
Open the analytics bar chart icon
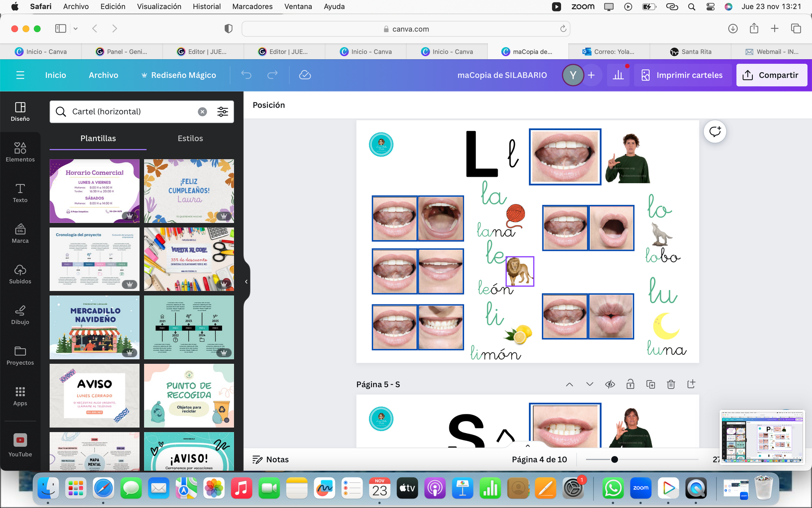pos(618,75)
